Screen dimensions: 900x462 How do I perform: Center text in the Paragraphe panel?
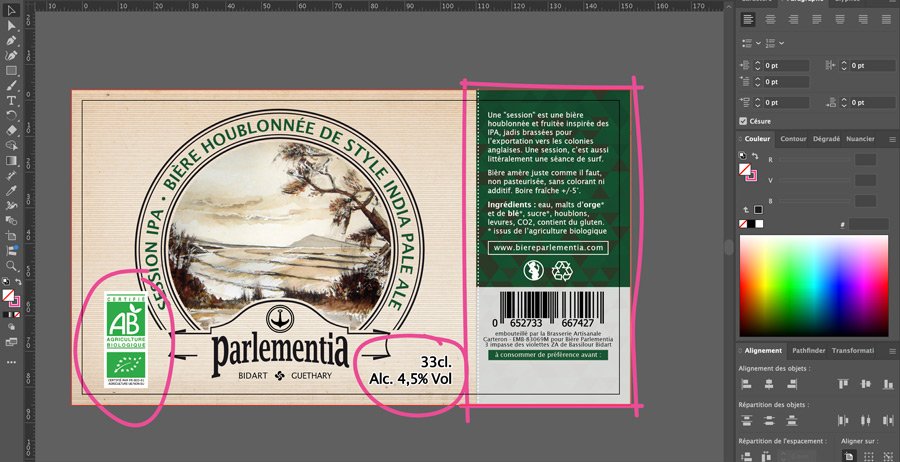770,19
